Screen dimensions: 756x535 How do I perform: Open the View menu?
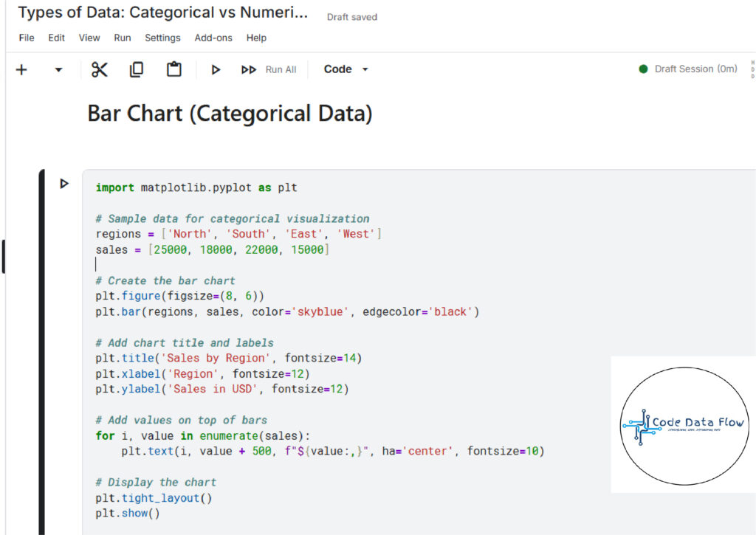pos(89,38)
